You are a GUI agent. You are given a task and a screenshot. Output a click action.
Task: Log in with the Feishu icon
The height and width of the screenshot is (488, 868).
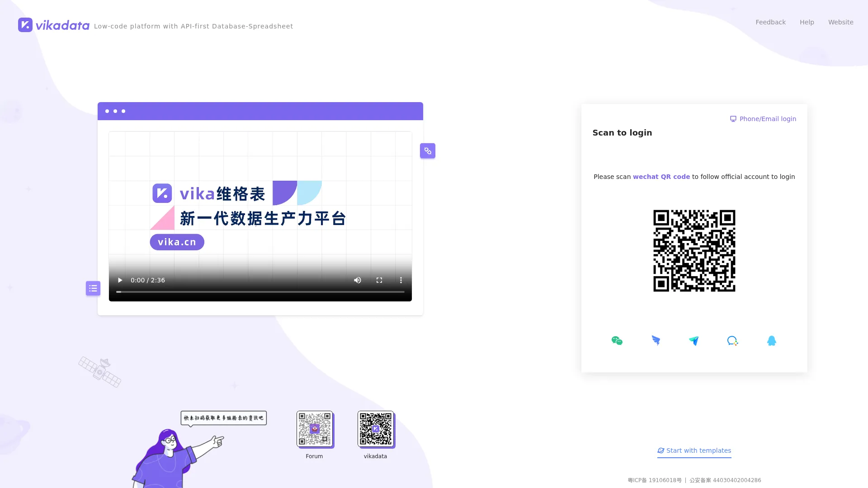tap(694, 341)
